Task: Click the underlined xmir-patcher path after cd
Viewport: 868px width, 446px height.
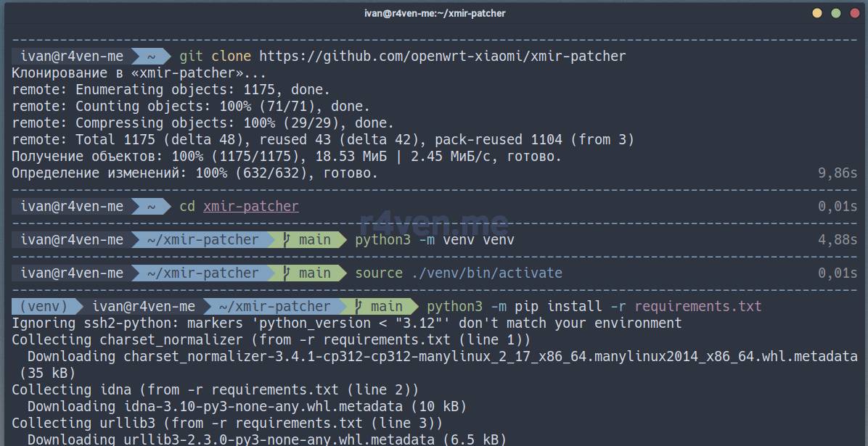Action: coord(250,207)
